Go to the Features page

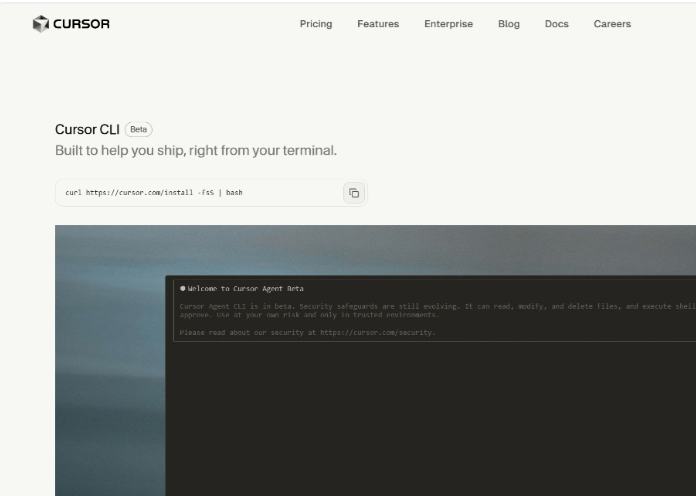click(378, 24)
